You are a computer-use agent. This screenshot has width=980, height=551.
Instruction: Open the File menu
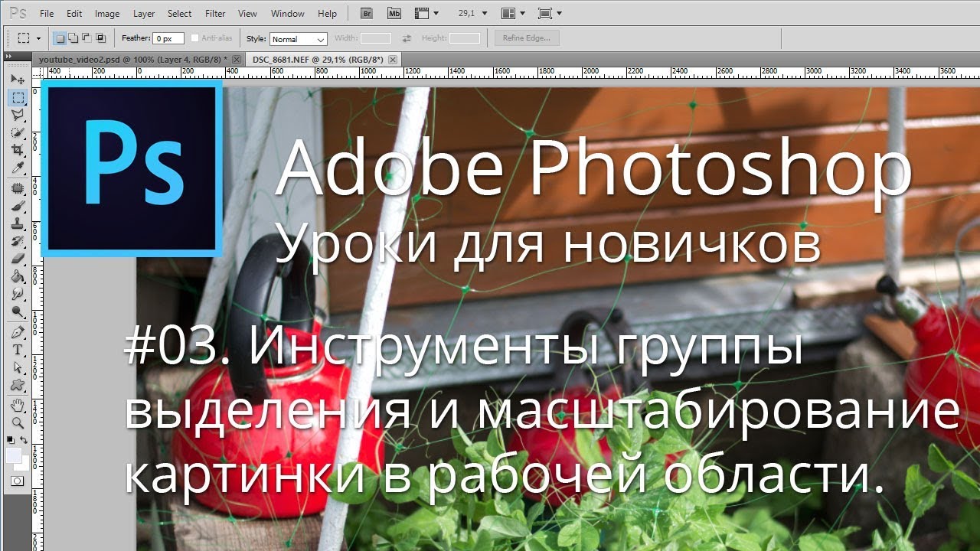(47, 14)
